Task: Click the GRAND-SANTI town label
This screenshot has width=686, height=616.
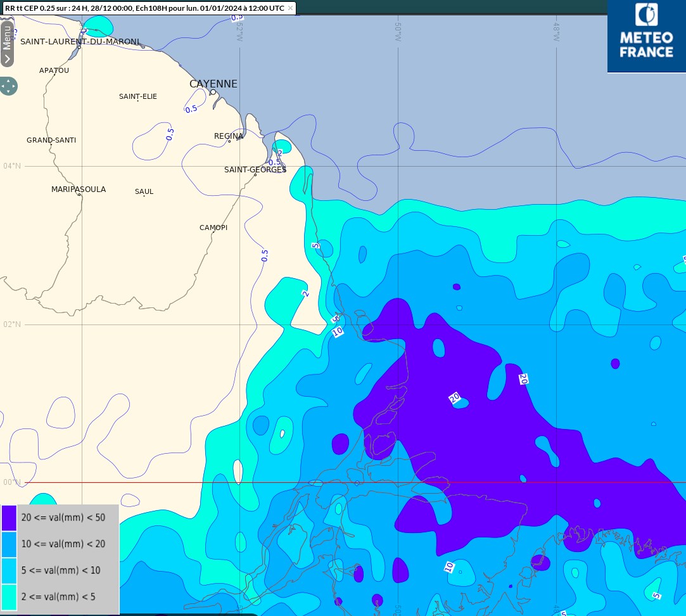Action: 51,140
